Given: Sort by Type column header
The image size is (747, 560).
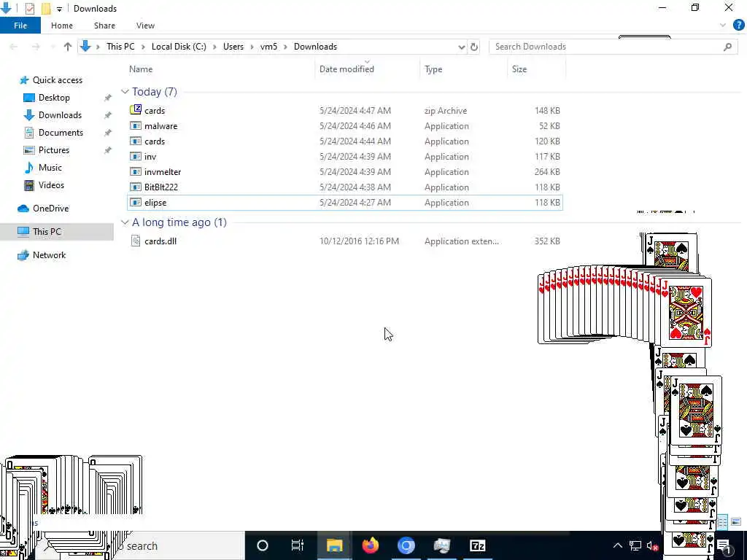Looking at the screenshot, I should click(x=433, y=69).
